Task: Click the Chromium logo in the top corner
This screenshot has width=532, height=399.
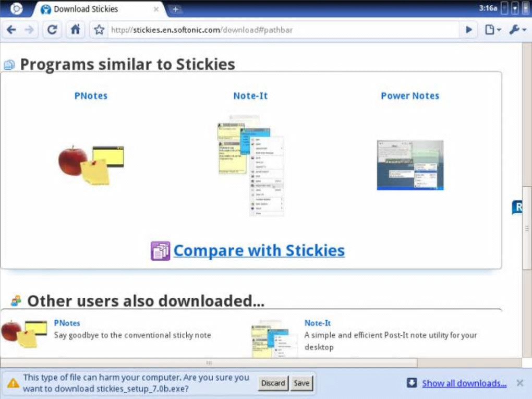Action: 16,8
